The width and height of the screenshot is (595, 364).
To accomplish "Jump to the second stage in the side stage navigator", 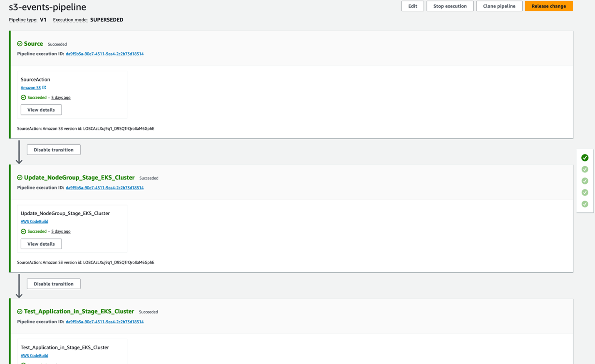I will coord(585,169).
